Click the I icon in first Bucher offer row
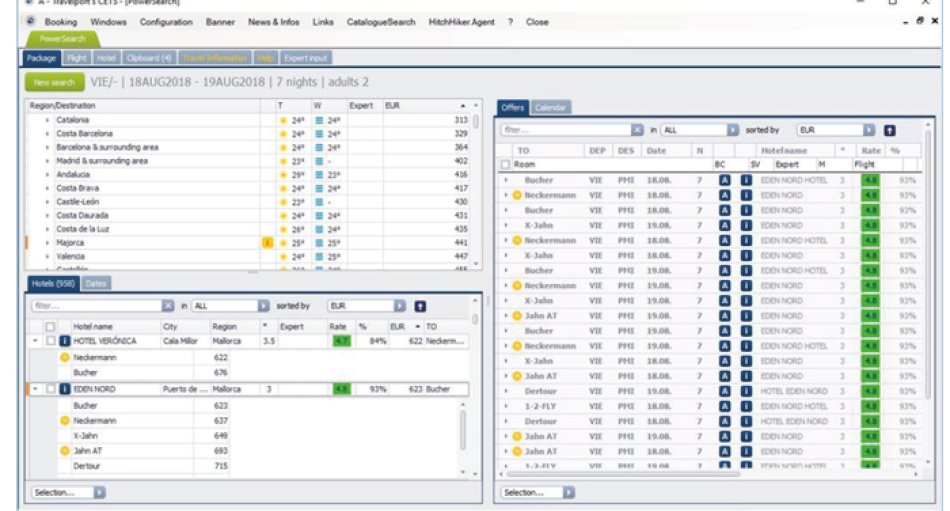 pos(746,180)
